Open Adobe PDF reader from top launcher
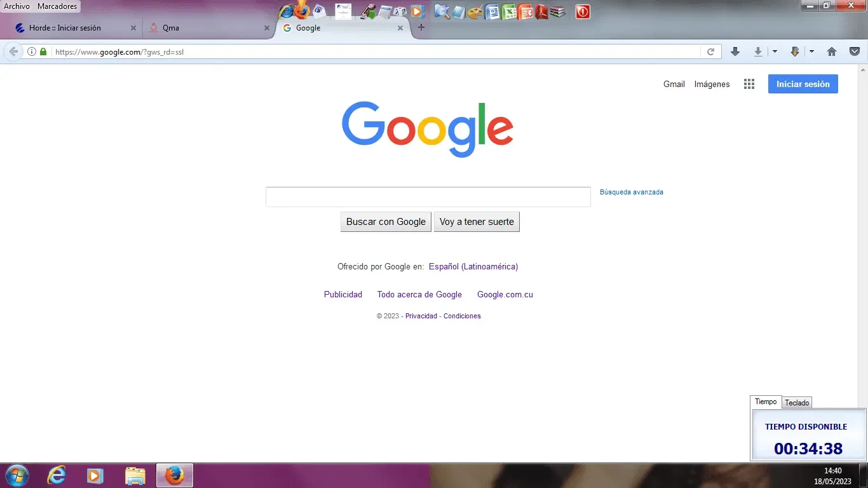 (541, 11)
